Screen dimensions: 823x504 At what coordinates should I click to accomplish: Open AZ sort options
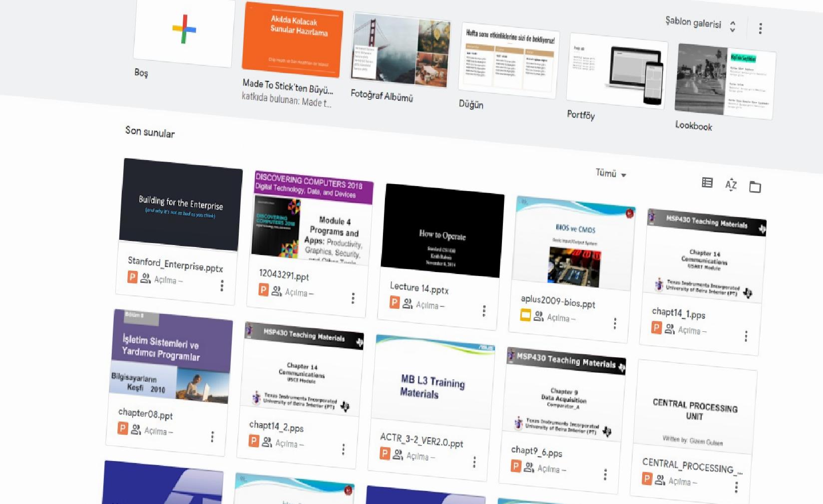pyautogui.click(x=731, y=185)
